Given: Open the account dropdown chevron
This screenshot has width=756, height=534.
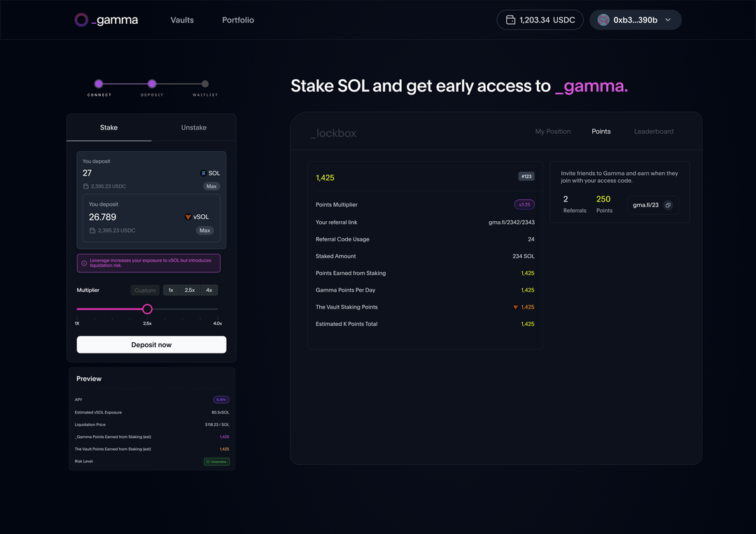Looking at the screenshot, I should [x=668, y=20].
